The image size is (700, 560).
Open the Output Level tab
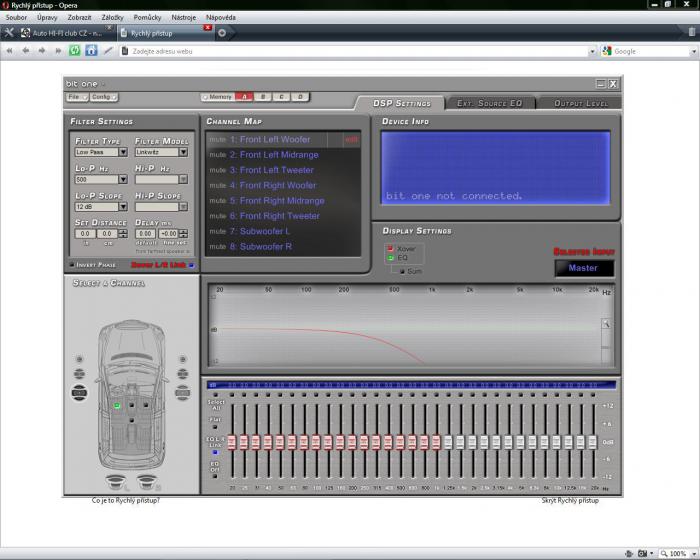[x=581, y=103]
